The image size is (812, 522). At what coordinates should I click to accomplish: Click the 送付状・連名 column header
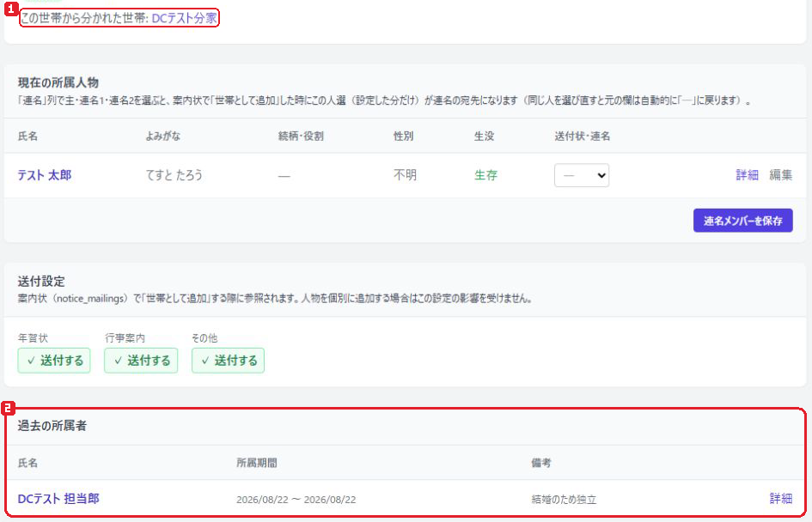pyautogui.click(x=582, y=136)
